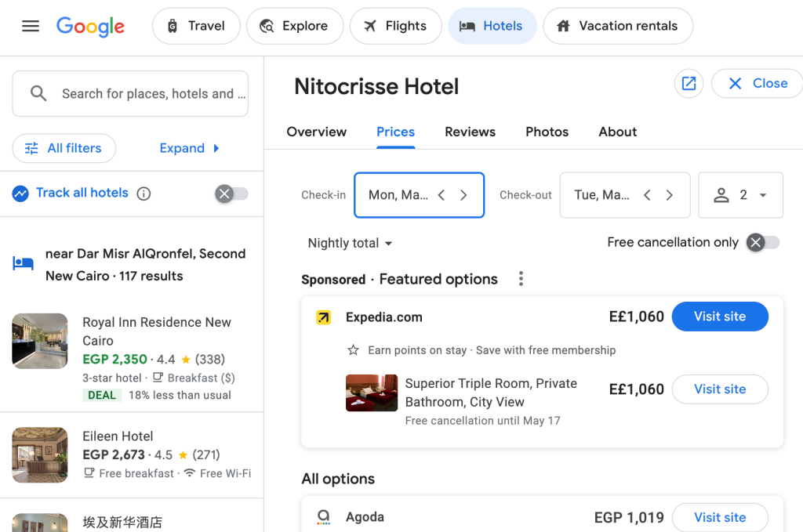Open the guests count dropdown

point(740,195)
